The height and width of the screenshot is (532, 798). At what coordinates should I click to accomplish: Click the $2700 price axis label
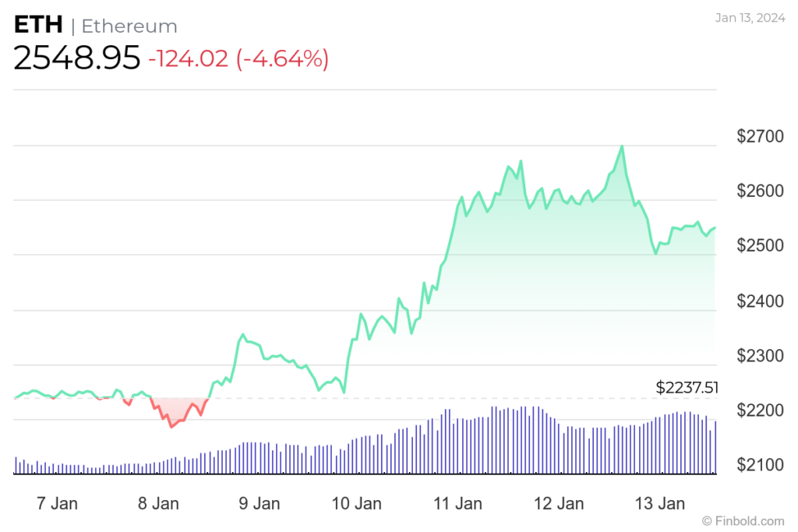point(761,136)
